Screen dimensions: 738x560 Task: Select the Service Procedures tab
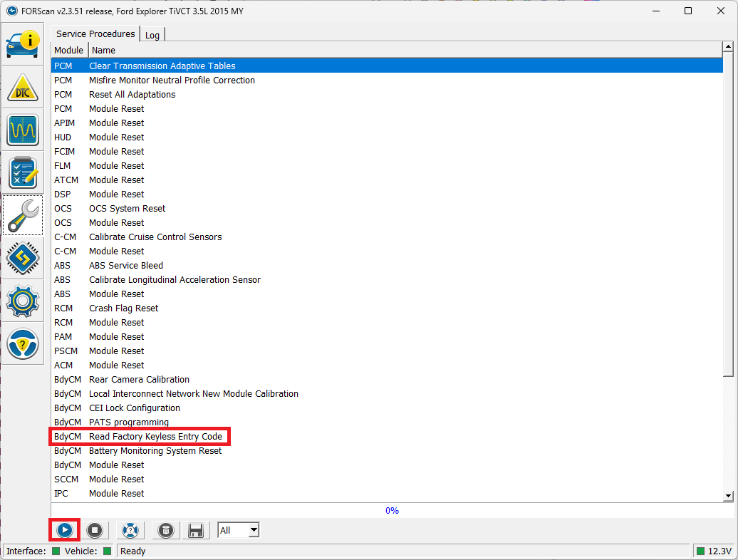click(x=95, y=34)
